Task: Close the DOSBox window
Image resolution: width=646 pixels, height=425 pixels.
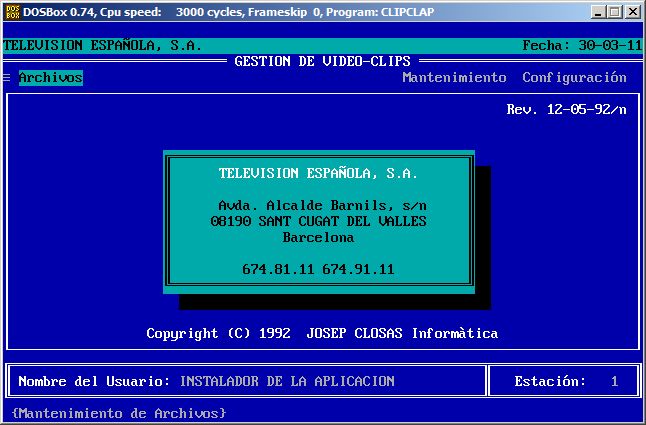Action: click(632, 12)
